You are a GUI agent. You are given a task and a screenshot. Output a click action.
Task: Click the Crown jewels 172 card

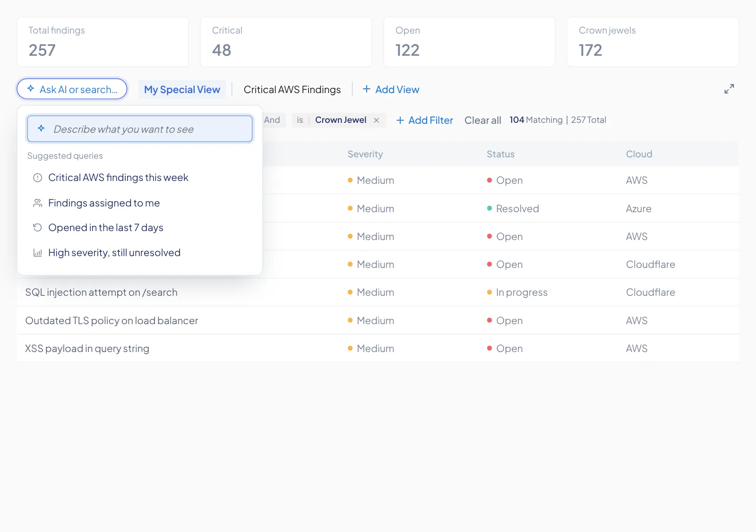pyautogui.click(x=653, y=42)
